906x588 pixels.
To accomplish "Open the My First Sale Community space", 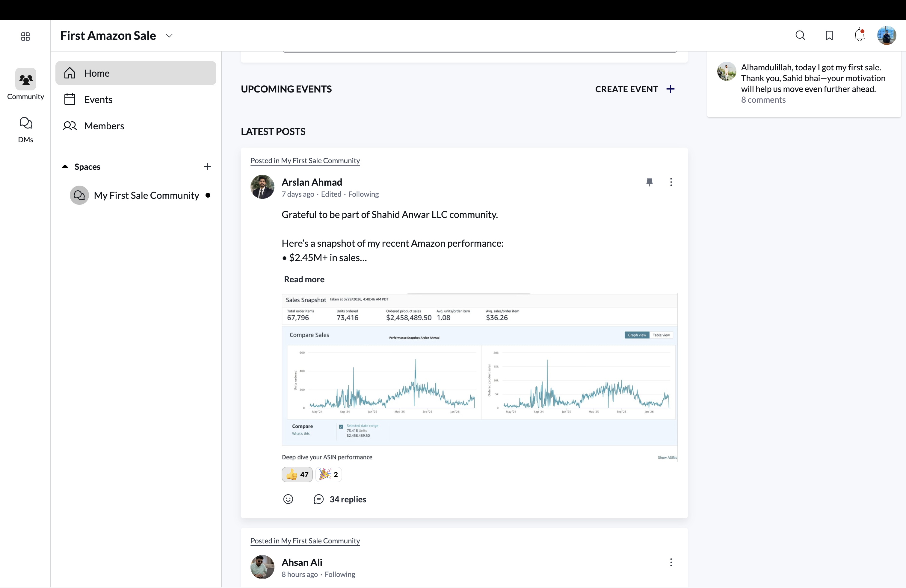I will click(x=140, y=196).
